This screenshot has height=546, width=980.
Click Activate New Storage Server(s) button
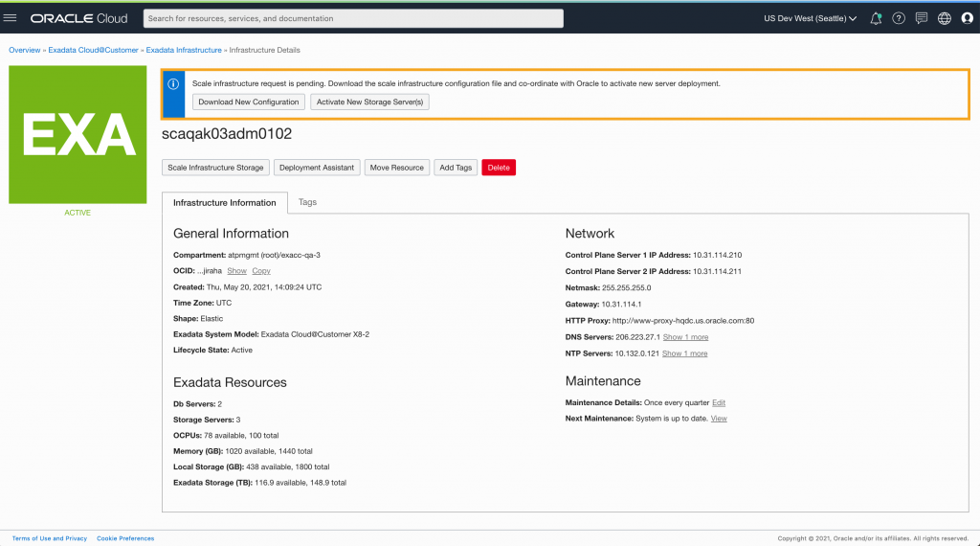pyautogui.click(x=369, y=102)
